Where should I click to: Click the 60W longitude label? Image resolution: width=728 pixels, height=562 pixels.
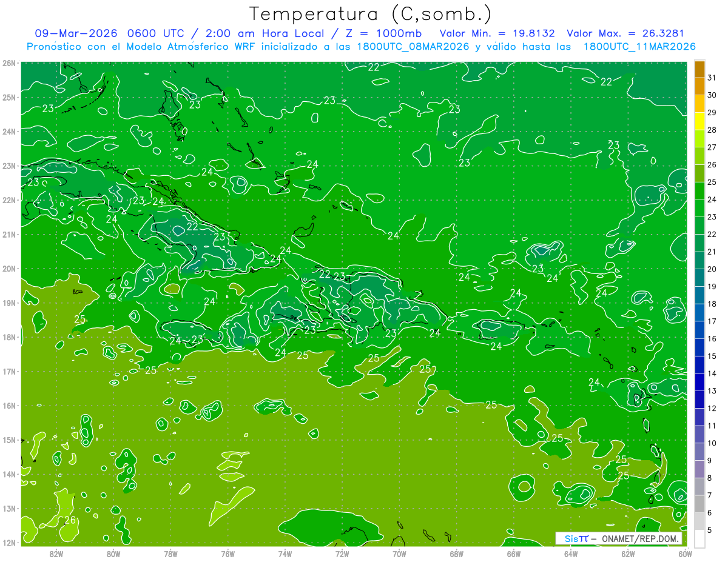(x=685, y=553)
